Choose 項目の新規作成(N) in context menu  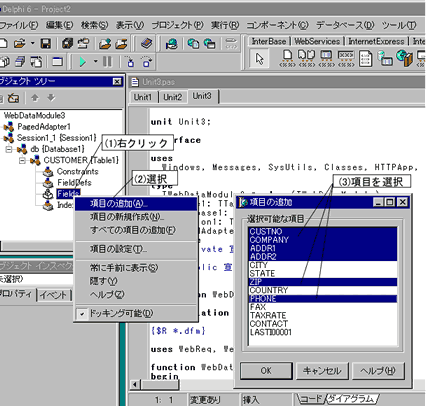[x=136, y=217]
